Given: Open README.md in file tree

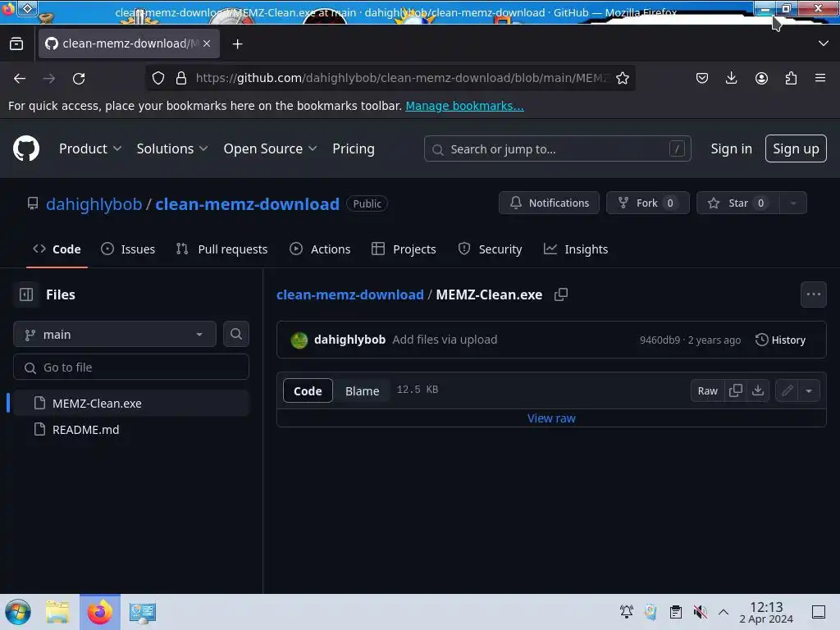Looking at the screenshot, I should (x=131, y=430).
